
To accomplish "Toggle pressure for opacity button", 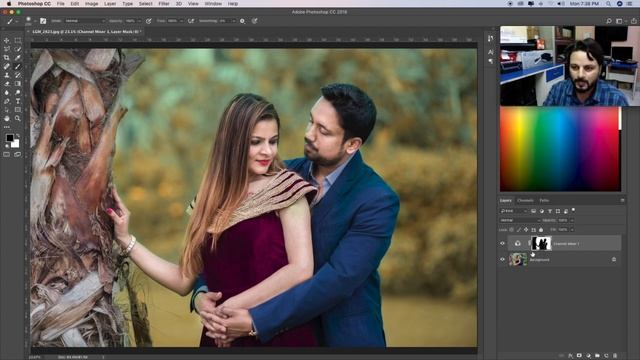I will pos(149,21).
